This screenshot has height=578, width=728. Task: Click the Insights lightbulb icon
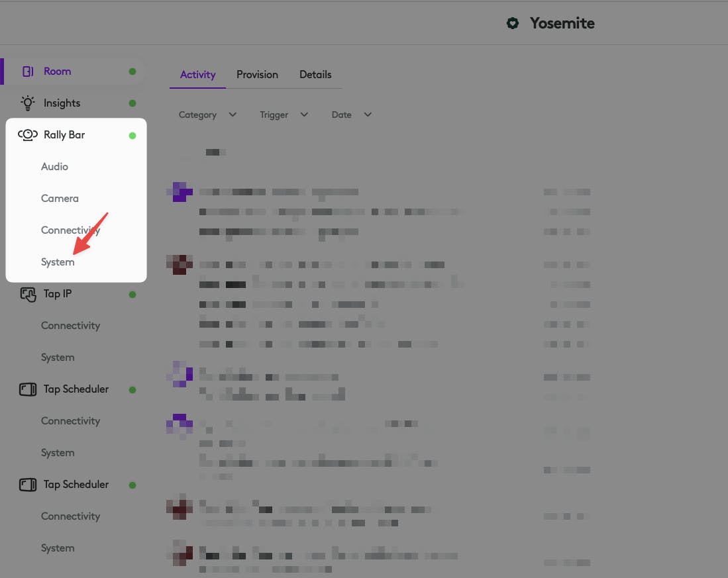[x=28, y=103]
